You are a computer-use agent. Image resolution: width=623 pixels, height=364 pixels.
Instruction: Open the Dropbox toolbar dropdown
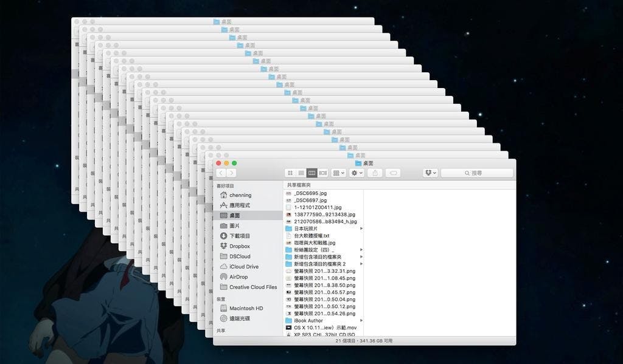(x=430, y=173)
